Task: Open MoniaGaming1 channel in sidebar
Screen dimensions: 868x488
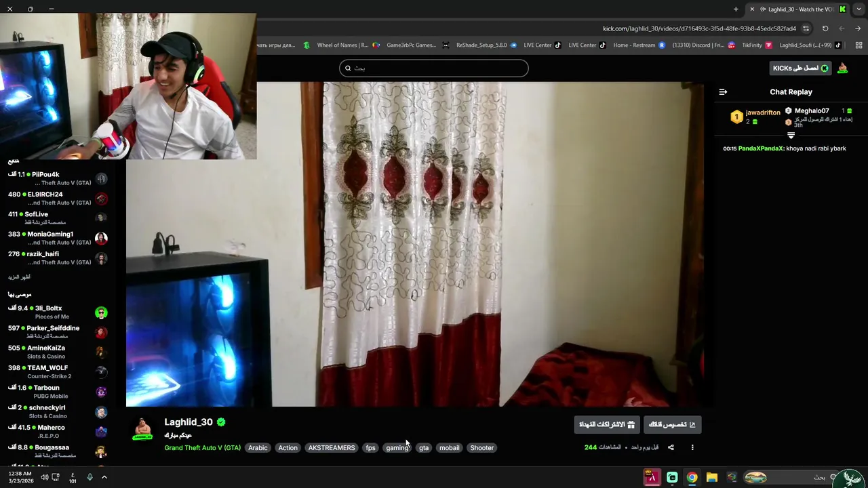Action: pos(58,238)
